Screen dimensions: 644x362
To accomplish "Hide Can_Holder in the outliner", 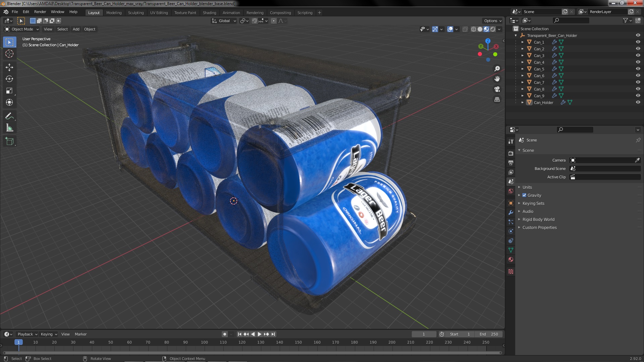I will tap(638, 103).
